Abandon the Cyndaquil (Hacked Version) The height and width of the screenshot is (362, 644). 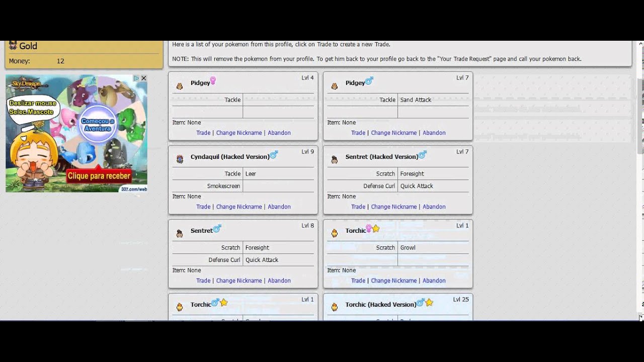279,207
